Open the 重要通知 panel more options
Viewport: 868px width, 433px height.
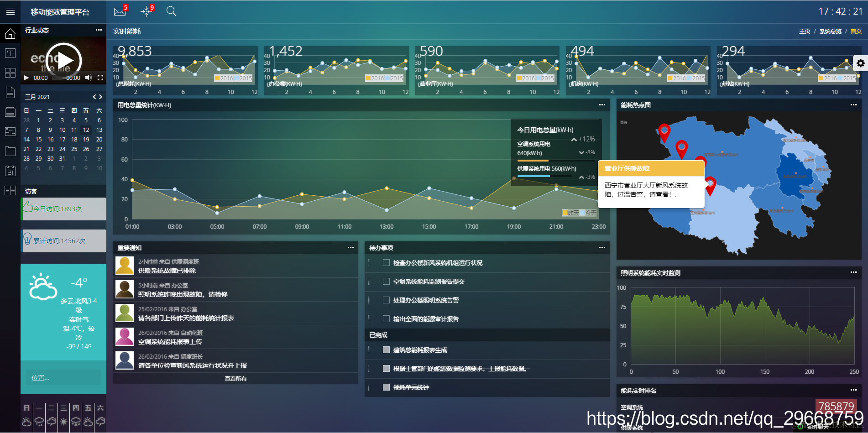coord(350,248)
